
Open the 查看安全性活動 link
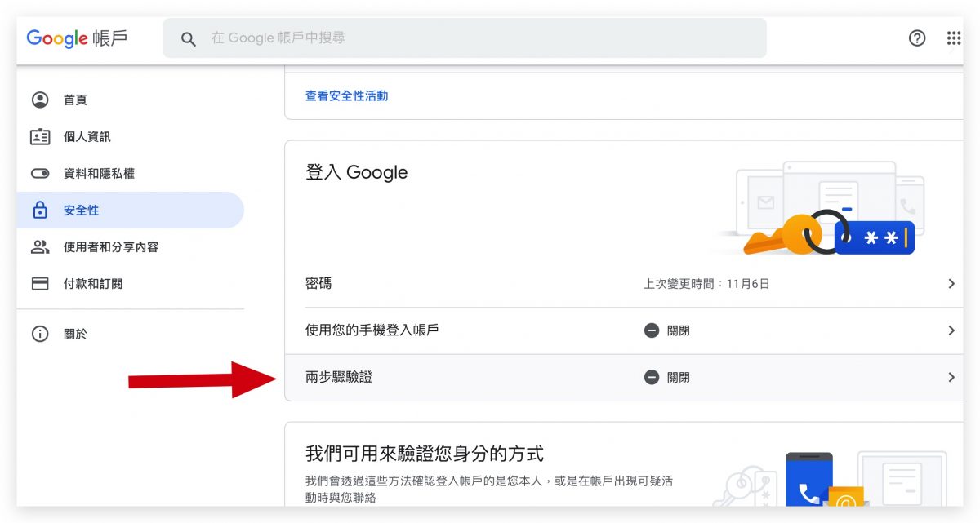pos(346,95)
